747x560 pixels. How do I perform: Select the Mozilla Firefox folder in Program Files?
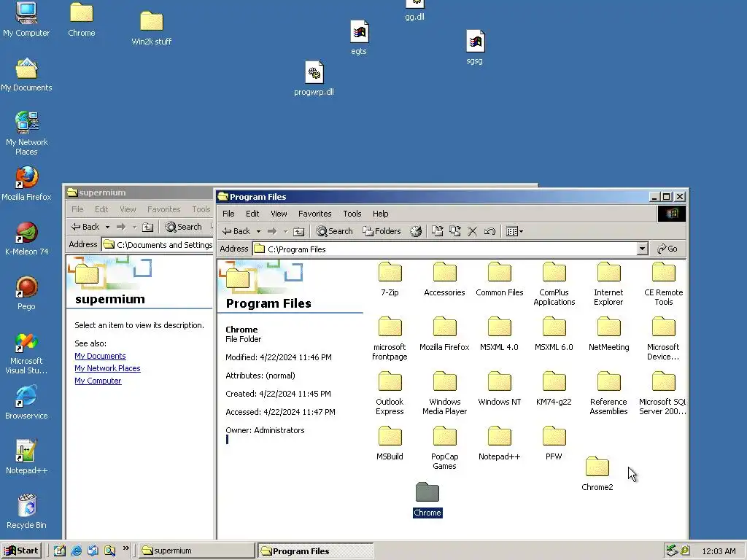444,334
